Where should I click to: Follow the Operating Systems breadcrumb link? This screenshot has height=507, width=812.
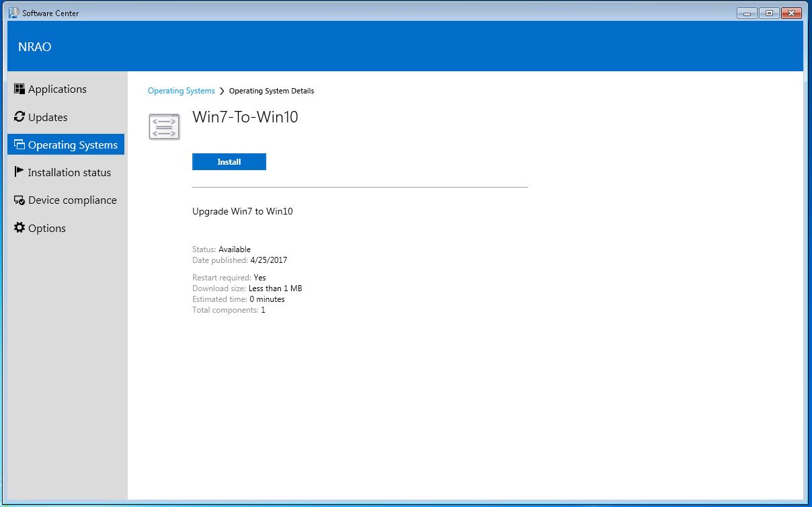pos(181,91)
